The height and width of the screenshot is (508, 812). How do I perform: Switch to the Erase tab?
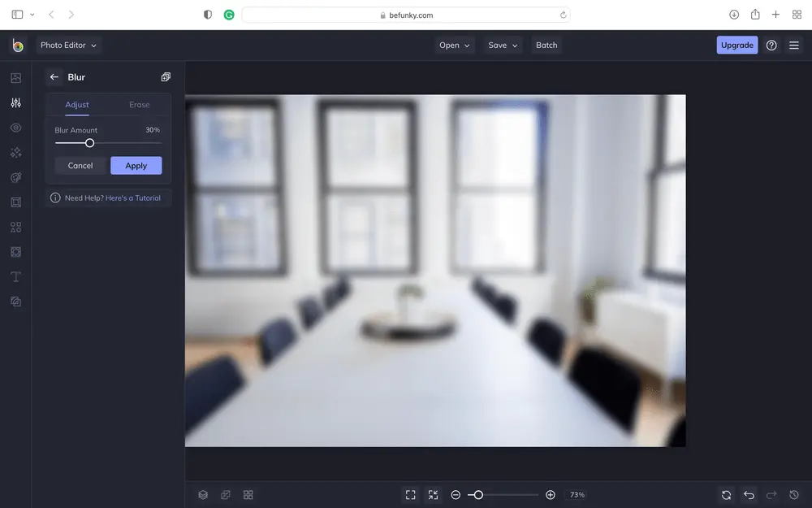[x=139, y=104]
